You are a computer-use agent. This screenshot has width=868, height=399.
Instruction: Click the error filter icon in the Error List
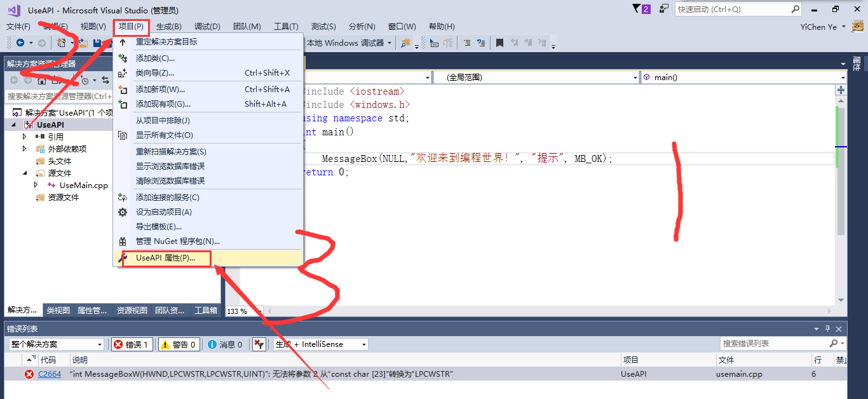pos(259,343)
